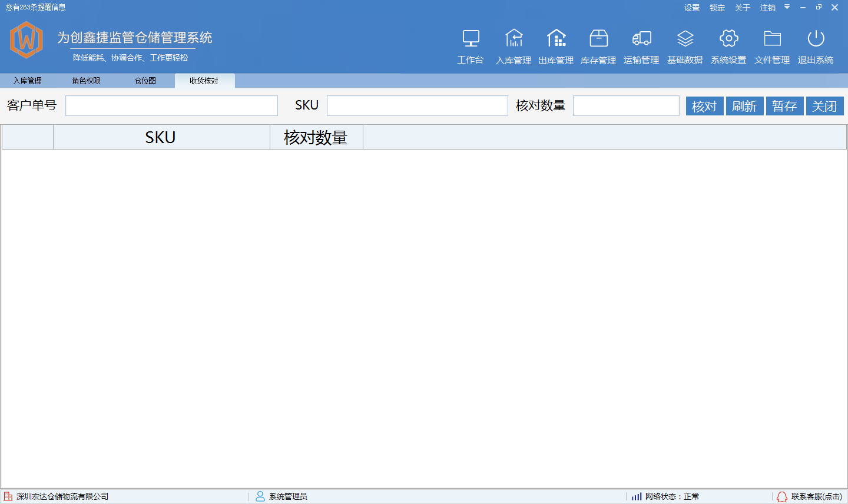Screen dimensions: 848x504
Task: Open 库存管理 inventory management icon
Action: click(x=598, y=38)
